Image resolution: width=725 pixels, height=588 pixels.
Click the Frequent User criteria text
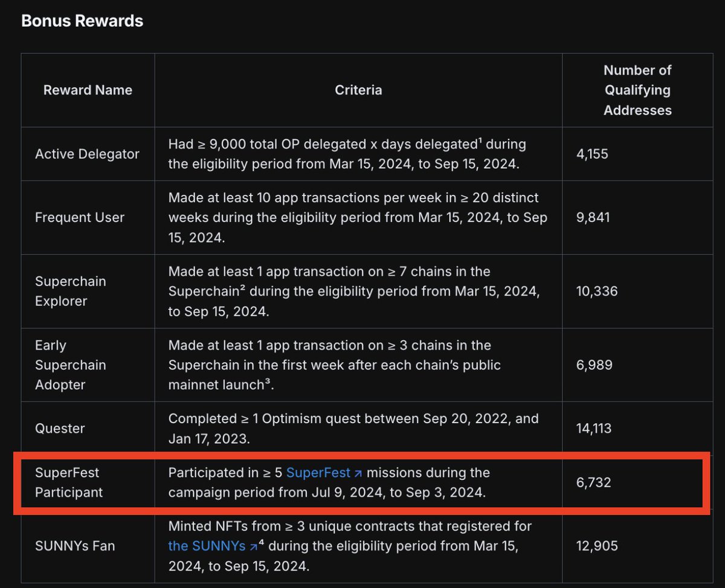coord(358,218)
